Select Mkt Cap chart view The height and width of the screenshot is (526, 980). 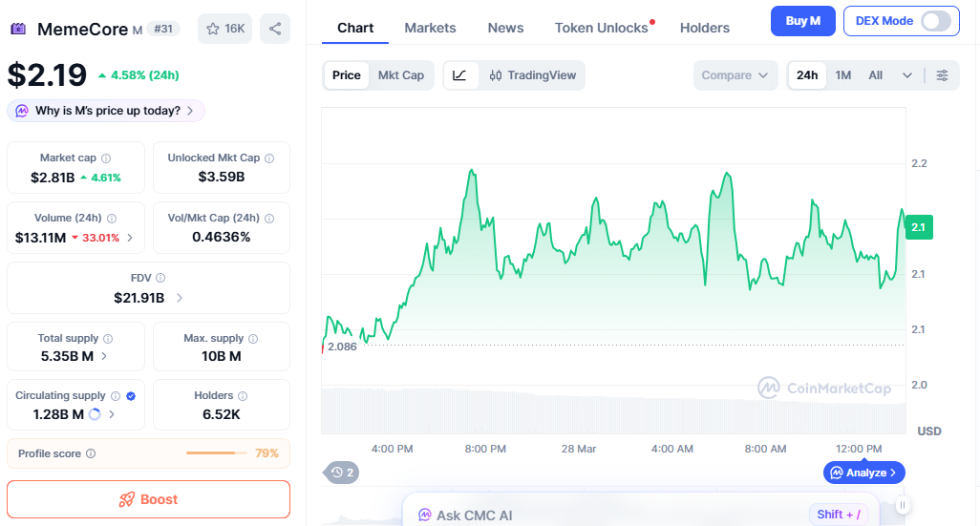400,75
